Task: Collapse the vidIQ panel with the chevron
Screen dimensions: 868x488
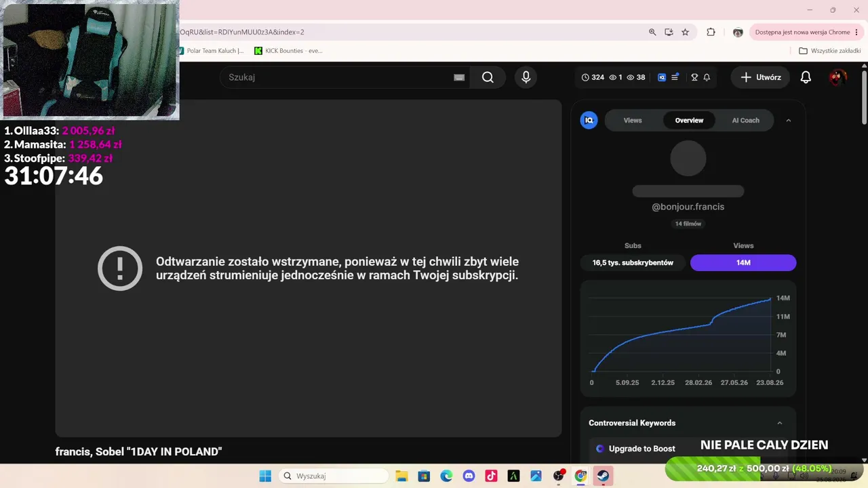Action: click(788, 121)
